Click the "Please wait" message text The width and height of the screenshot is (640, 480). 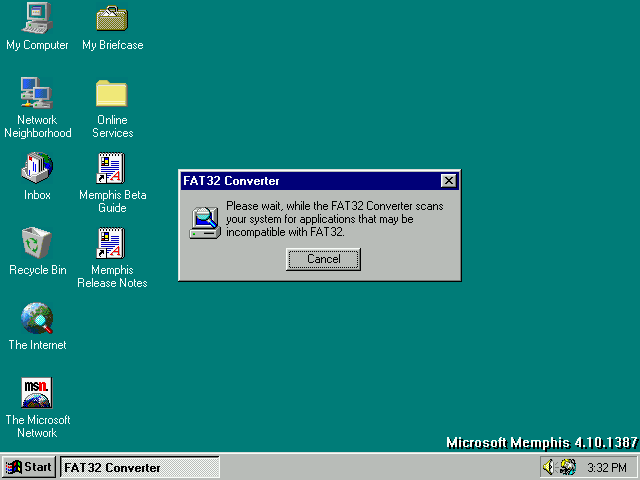tap(335, 219)
